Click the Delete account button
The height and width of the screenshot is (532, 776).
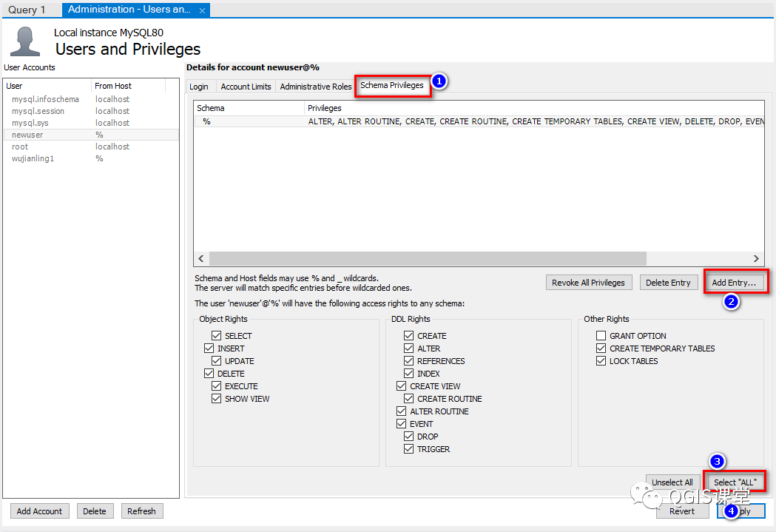click(x=95, y=511)
